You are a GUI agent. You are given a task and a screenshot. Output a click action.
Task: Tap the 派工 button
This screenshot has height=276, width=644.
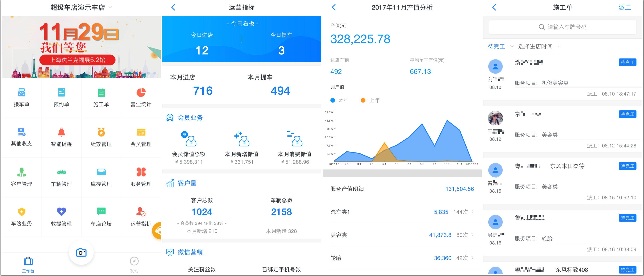click(x=625, y=7)
